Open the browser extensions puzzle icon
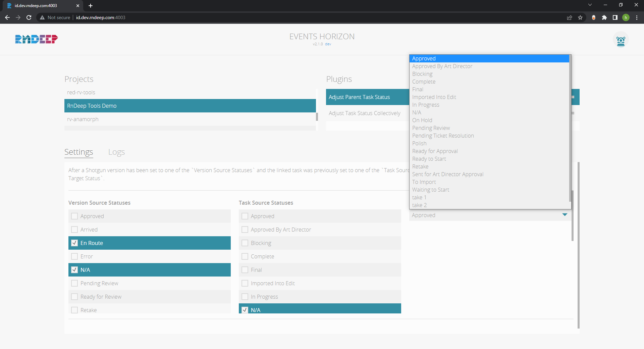 tap(604, 17)
